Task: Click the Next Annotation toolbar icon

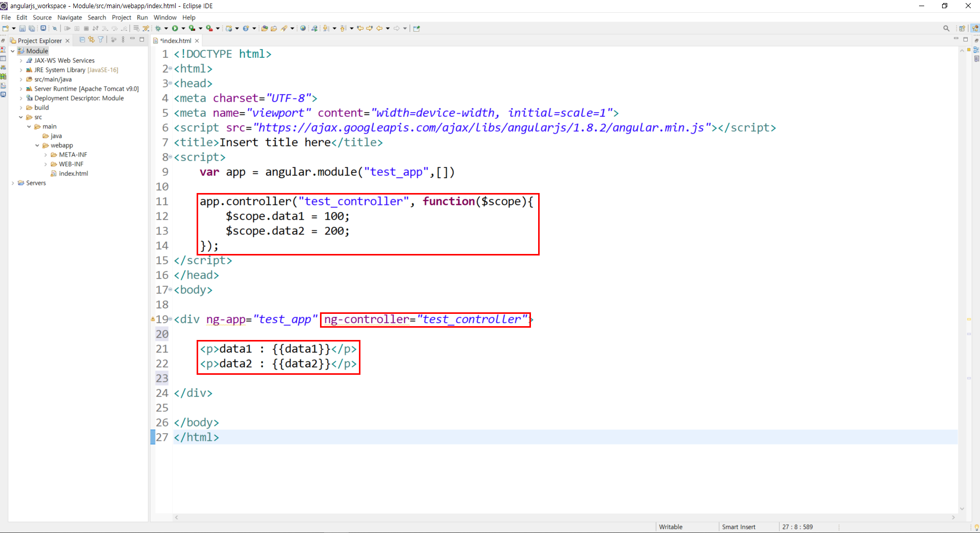Action: 326,28
